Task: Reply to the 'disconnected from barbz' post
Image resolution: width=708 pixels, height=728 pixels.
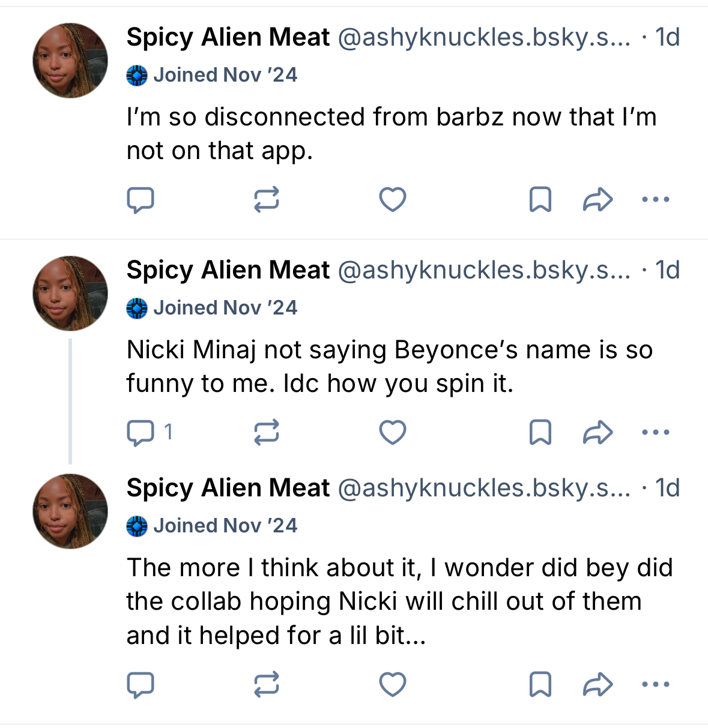Action: click(141, 200)
